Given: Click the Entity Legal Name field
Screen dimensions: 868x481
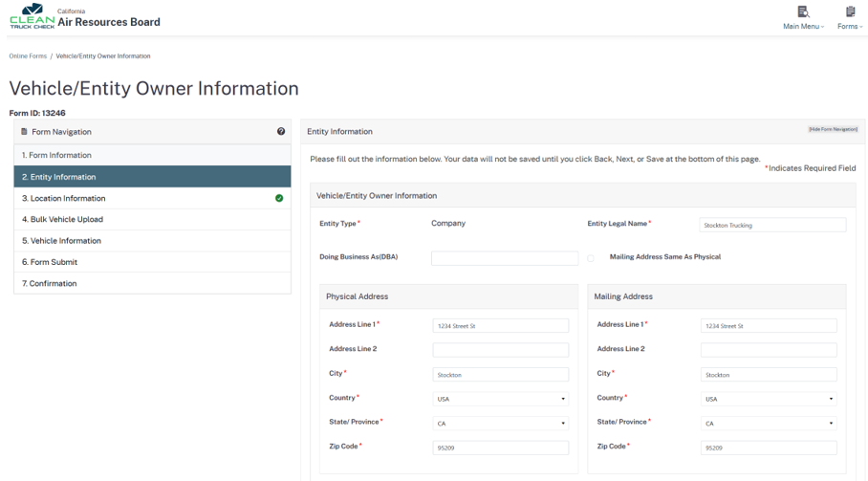Looking at the screenshot, I should pyautogui.click(x=772, y=225).
